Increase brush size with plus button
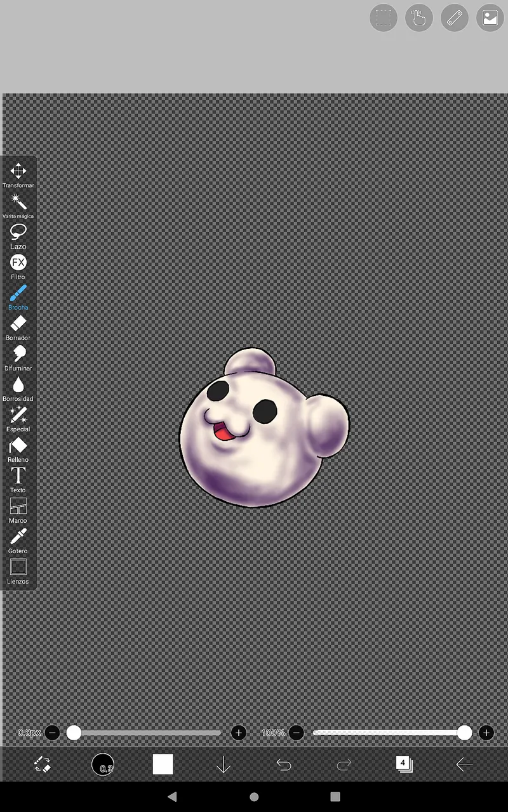 238,733
